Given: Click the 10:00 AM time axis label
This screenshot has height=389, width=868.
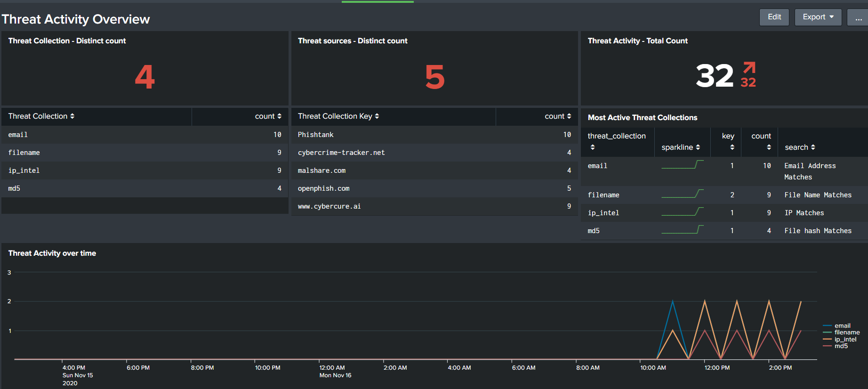Looking at the screenshot, I should pyautogui.click(x=653, y=368).
